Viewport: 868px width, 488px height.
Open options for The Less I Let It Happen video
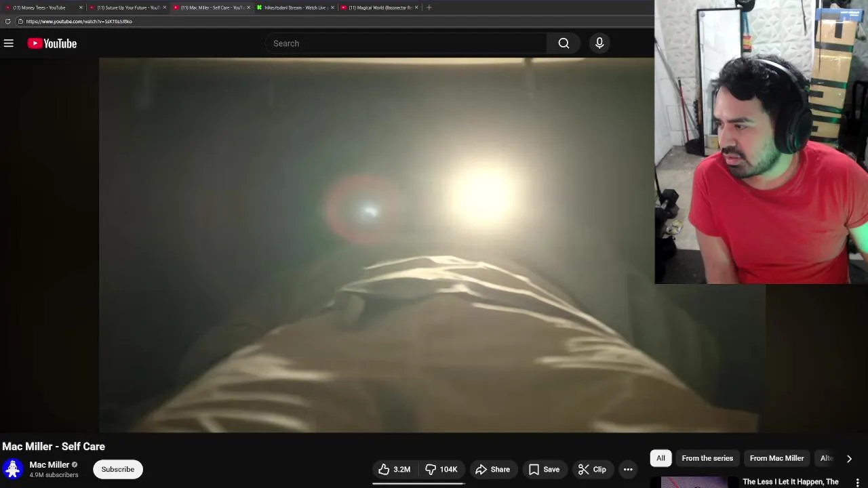857,483
